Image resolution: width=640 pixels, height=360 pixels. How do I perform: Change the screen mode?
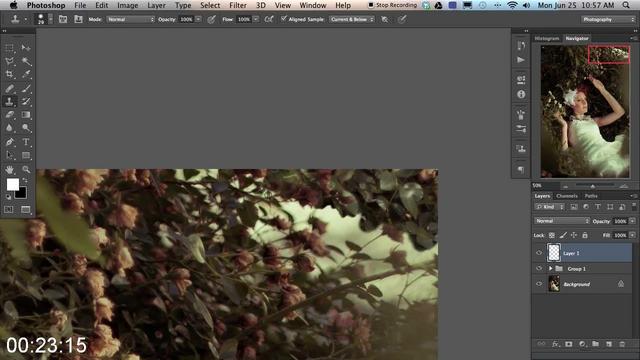click(26, 209)
